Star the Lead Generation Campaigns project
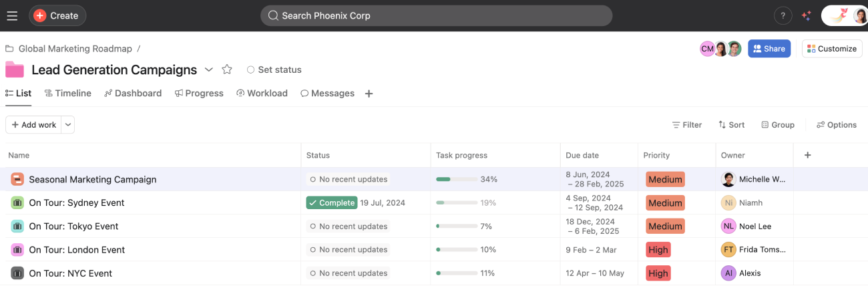Viewport: 868px width, 292px height. [227, 69]
